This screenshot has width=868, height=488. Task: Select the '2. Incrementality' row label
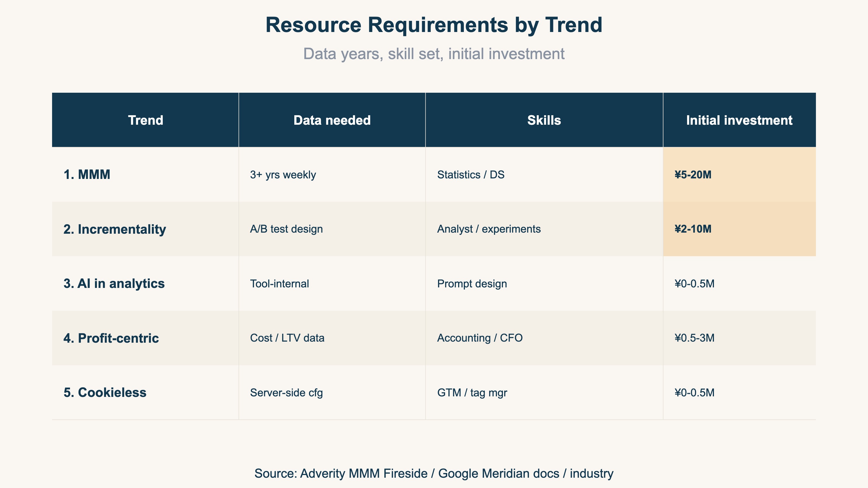pyautogui.click(x=114, y=229)
